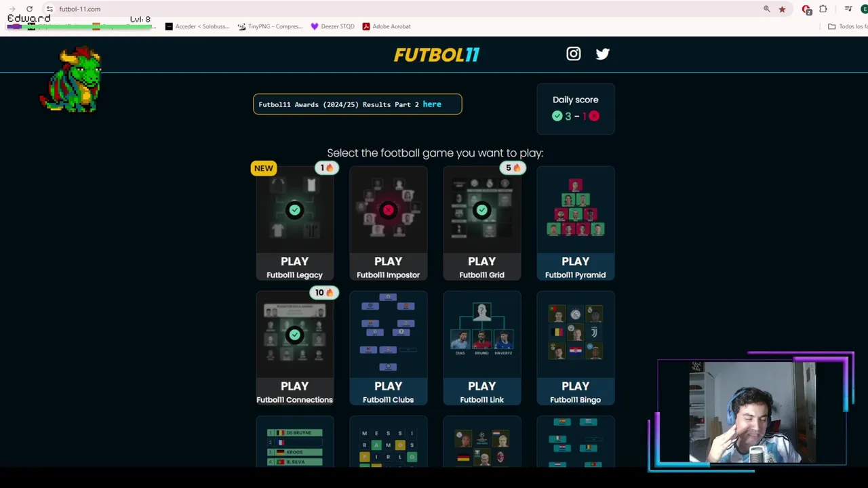Open the all bookmarks folder
Screen dimensions: 868x488
click(848, 26)
